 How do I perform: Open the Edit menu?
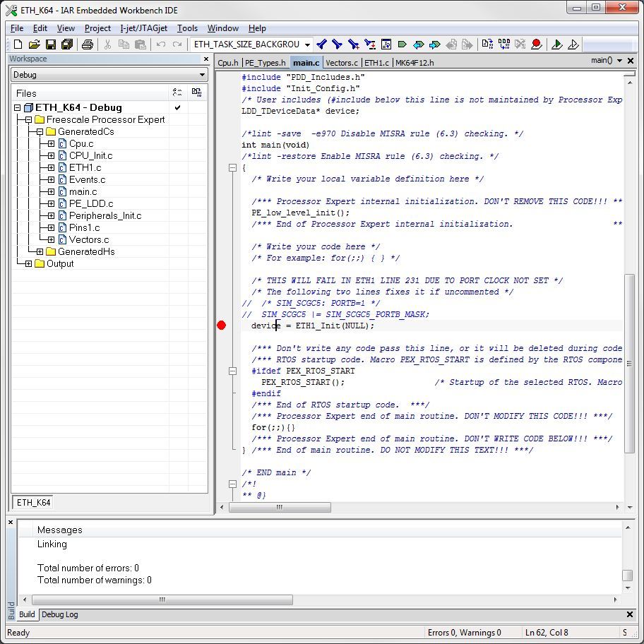(40, 28)
